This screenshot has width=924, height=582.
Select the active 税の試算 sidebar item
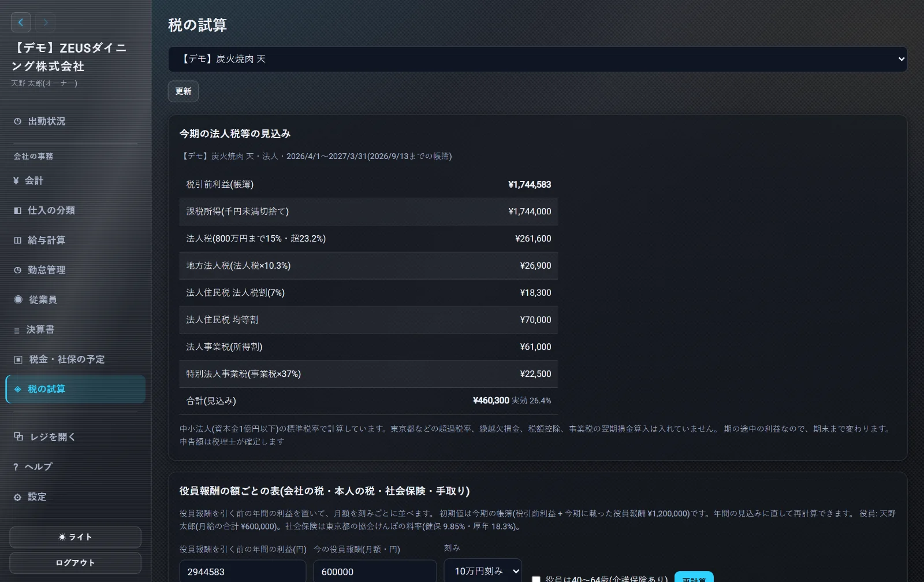(75, 389)
